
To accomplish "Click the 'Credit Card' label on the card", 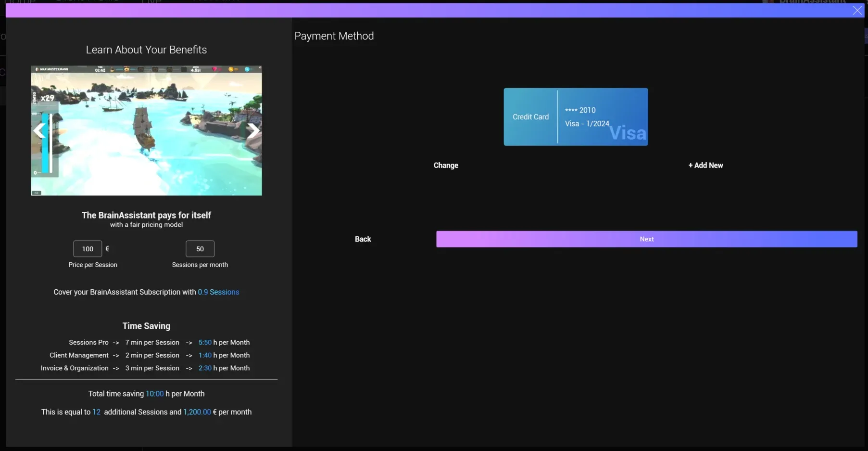I will 530,117.
